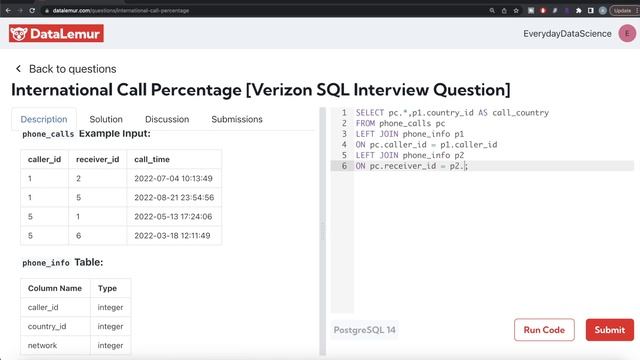Click the description panel vertical scrollbar
The height and width of the screenshot is (360, 640).
pyautogui.click(x=322, y=231)
